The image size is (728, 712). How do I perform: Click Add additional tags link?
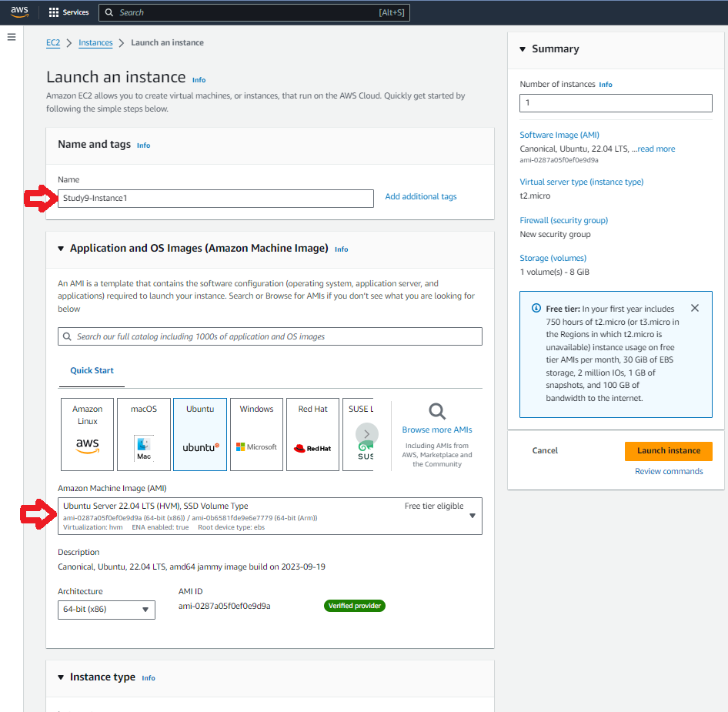coord(421,196)
